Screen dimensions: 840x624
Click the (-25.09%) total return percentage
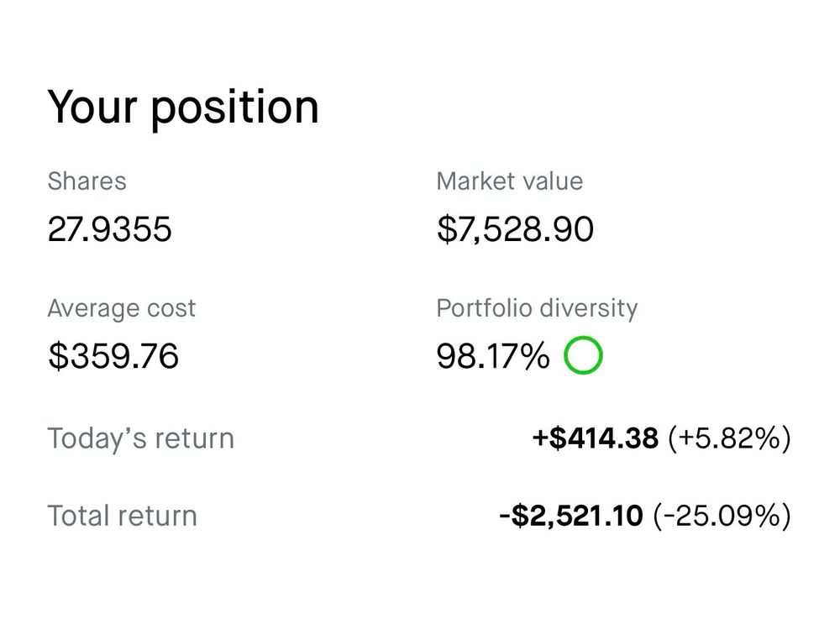722,516
